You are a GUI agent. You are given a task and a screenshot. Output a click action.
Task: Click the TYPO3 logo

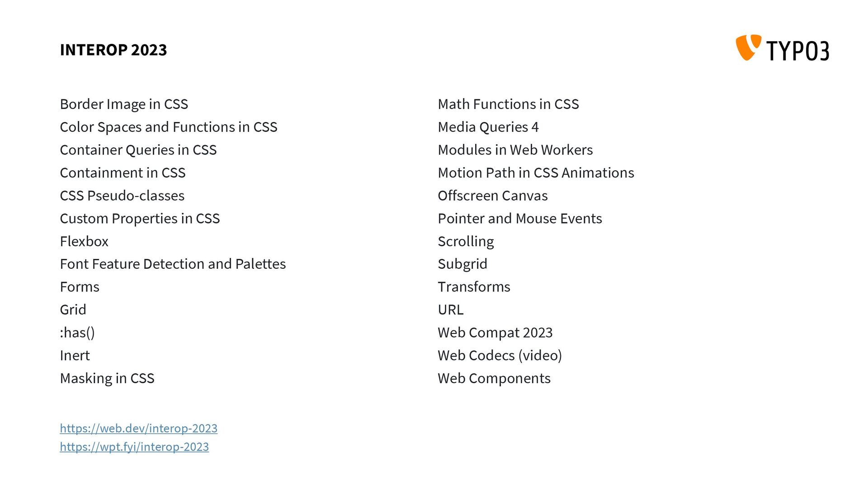click(783, 48)
